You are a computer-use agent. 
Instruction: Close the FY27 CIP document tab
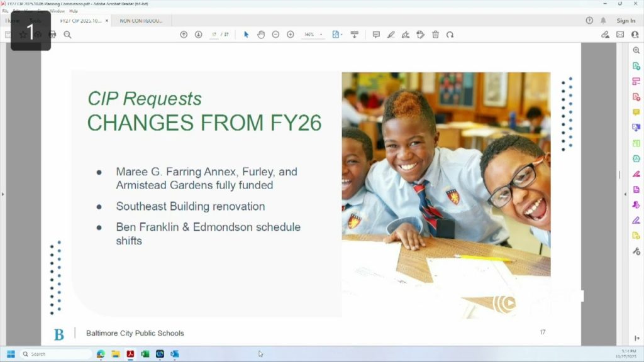click(x=107, y=21)
